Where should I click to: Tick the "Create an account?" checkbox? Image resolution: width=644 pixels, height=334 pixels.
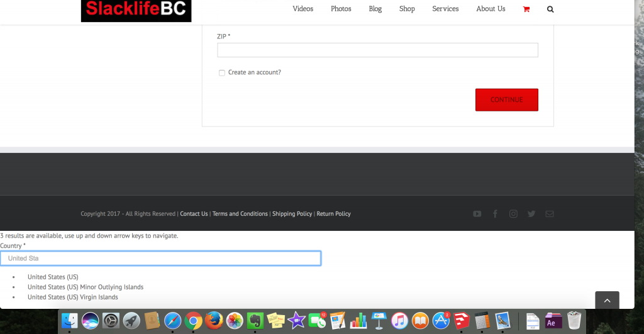coord(221,73)
